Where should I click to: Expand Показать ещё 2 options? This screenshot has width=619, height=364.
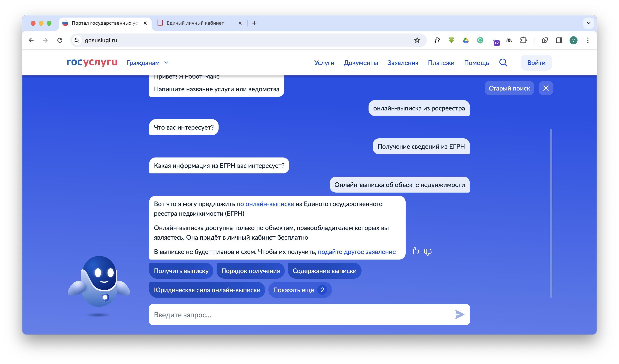click(x=300, y=290)
